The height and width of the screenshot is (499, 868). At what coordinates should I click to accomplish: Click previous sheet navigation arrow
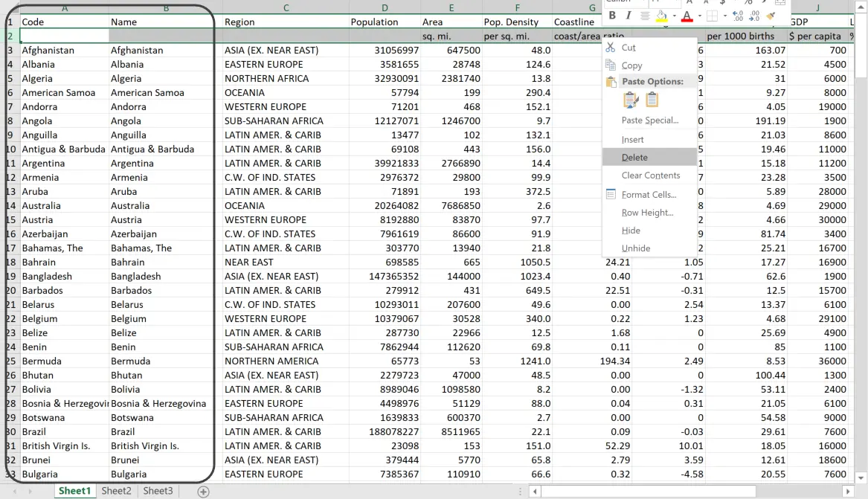click(15, 492)
